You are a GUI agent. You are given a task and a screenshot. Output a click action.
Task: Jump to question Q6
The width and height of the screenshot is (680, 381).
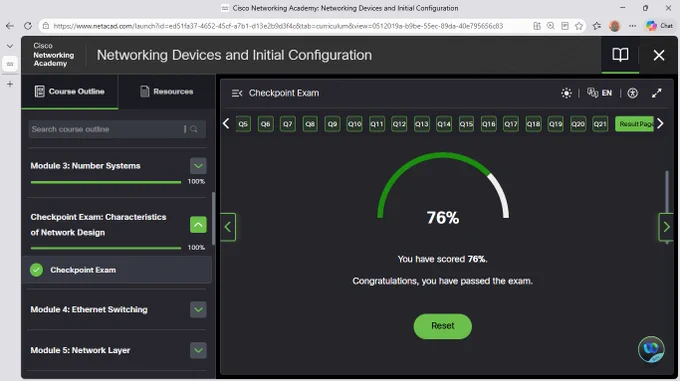[x=265, y=124]
